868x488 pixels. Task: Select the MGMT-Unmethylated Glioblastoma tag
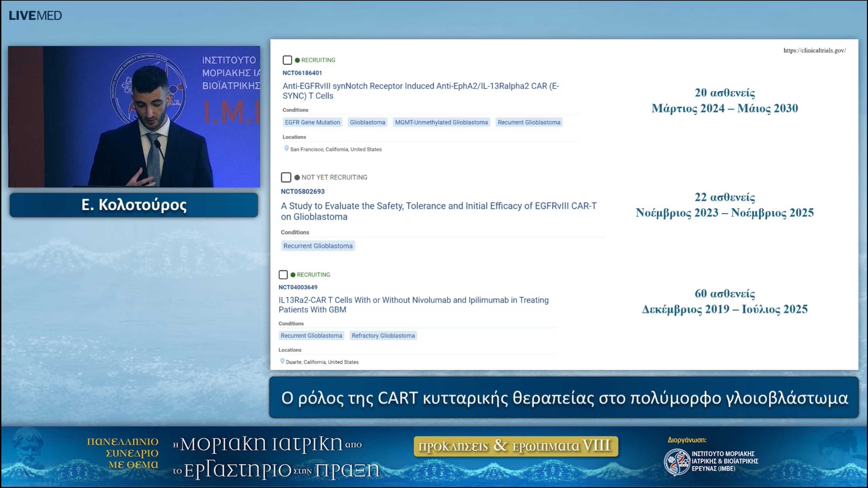441,122
